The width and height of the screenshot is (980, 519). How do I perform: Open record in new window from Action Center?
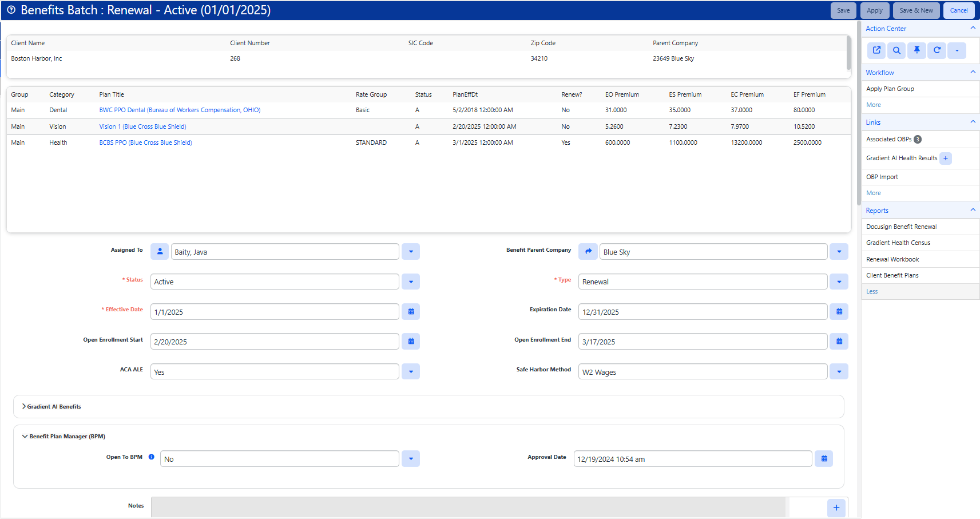876,50
